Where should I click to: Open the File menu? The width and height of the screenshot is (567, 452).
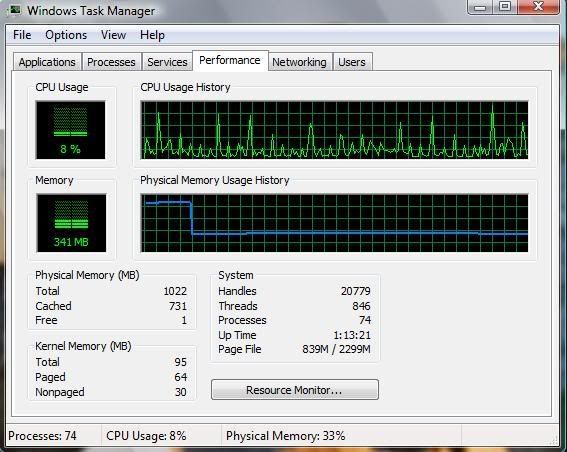(22, 35)
